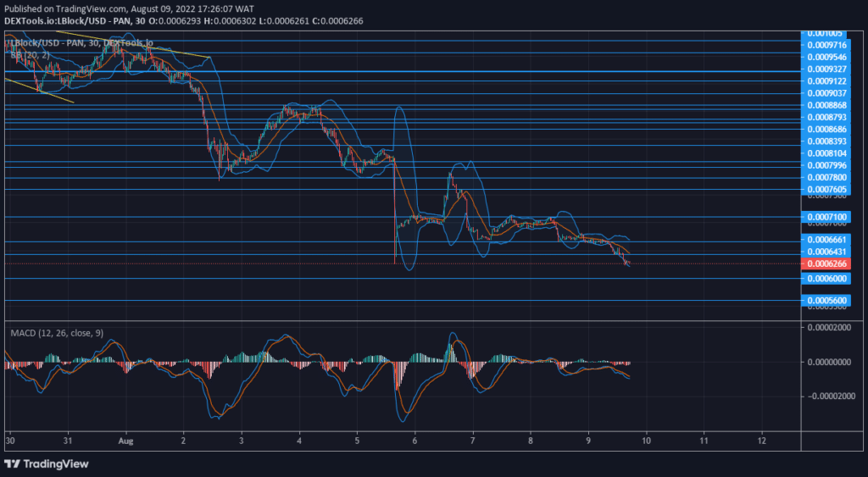Click the date label 31 on time axis
The width and height of the screenshot is (868, 477).
68,441
